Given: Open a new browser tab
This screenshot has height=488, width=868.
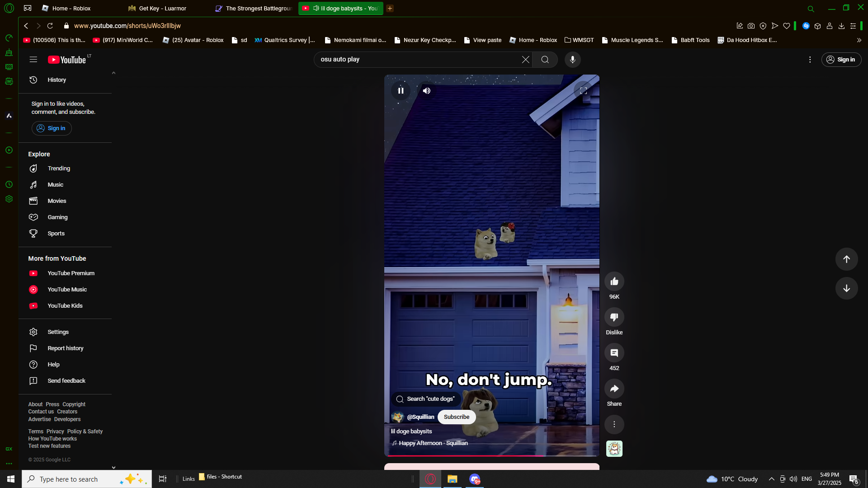Looking at the screenshot, I should coord(390,9).
